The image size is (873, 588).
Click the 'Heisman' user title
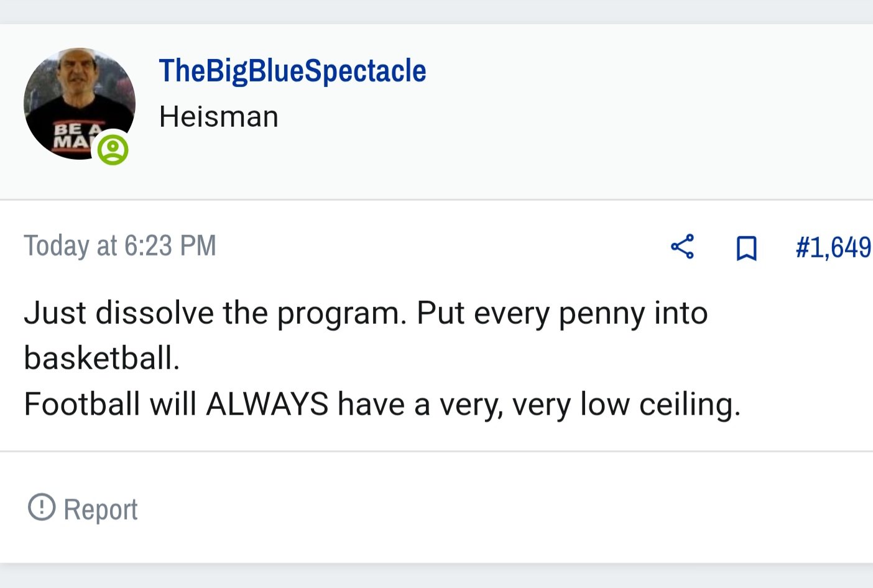(x=218, y=116)
